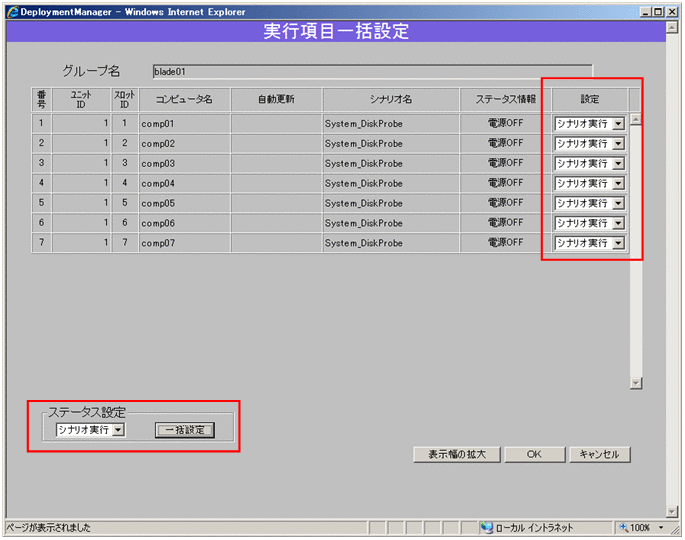Click the zoom magnifier icon in status bar
Image resolution: width=685 pixels, height=540 pixels.
[624, 528]
